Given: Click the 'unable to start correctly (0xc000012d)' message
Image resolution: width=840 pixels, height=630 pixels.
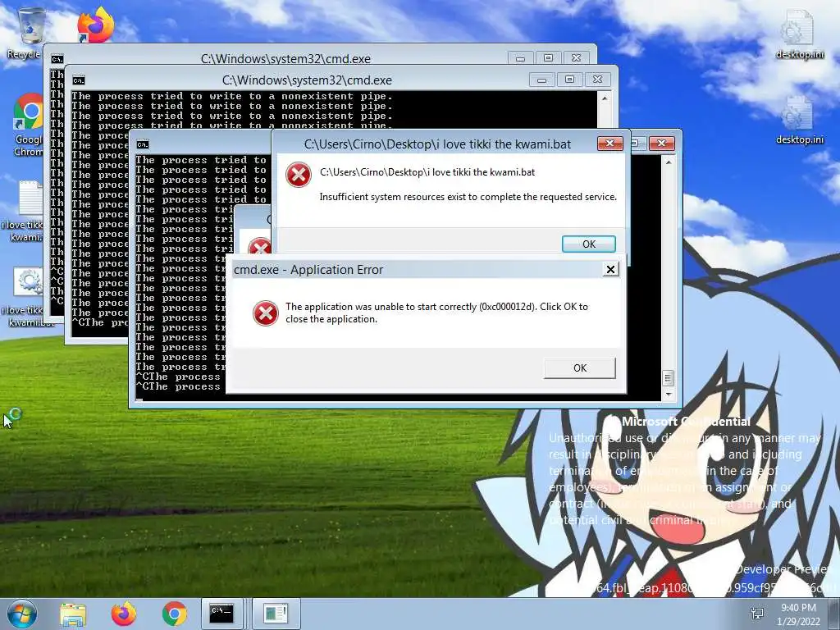Looking at the screenshot, I should pyautogui.click(x=436, y=313).
